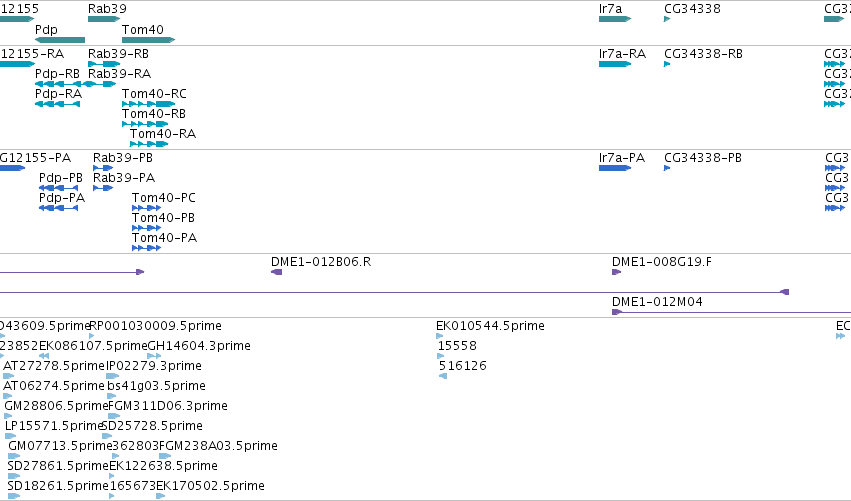This screenshot has height=501, width=851.
Task: Click the Ir7a-RA transcript bar
Action: 615,64
